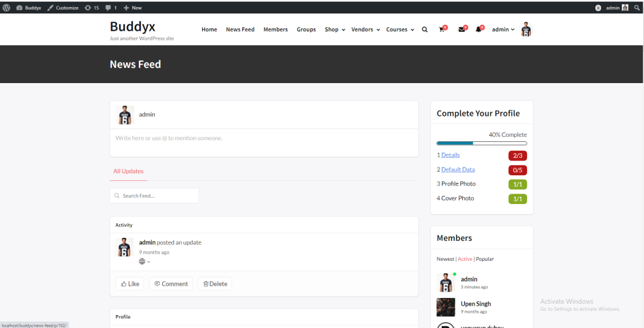This screenshot has height=328, width=644.
Task: Click admin's avatar in the Members widget
Action: click(x=446, y=283)
